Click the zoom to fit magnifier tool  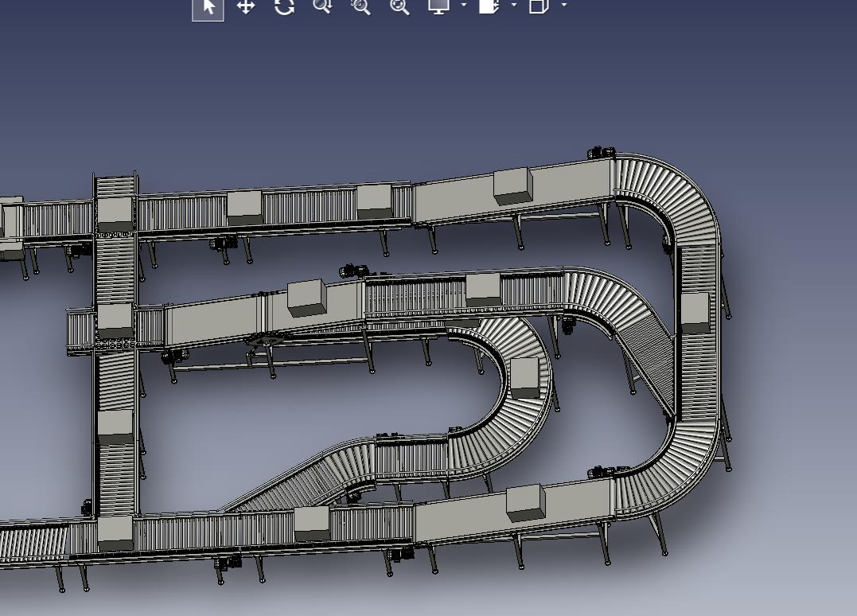coord(399,6)
